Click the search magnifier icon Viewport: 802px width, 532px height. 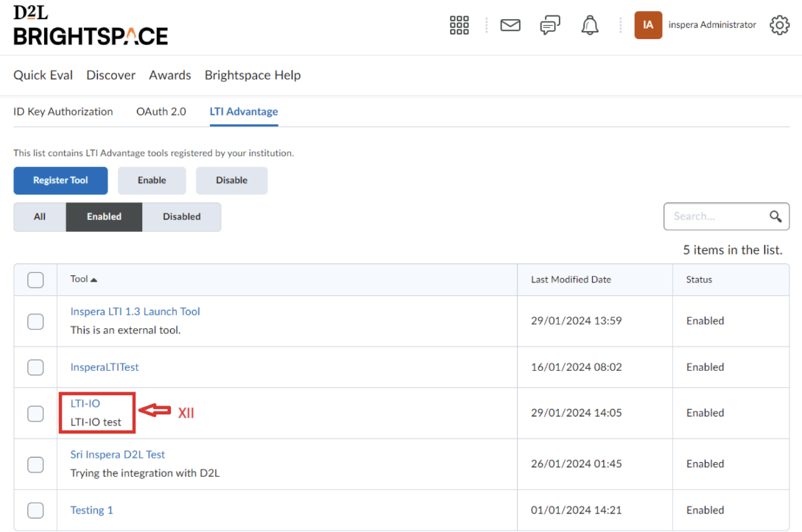point(775,216)
